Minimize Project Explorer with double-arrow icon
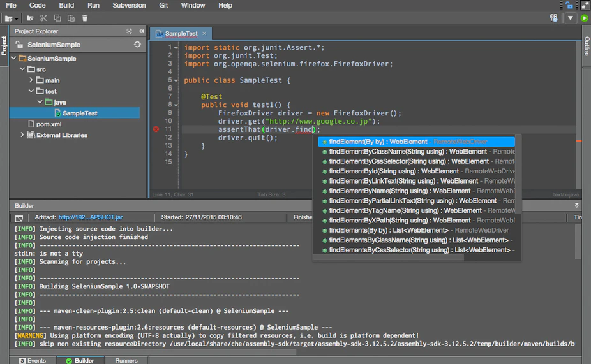The width and height of the screenshot is (591, 364). (141, 31)
